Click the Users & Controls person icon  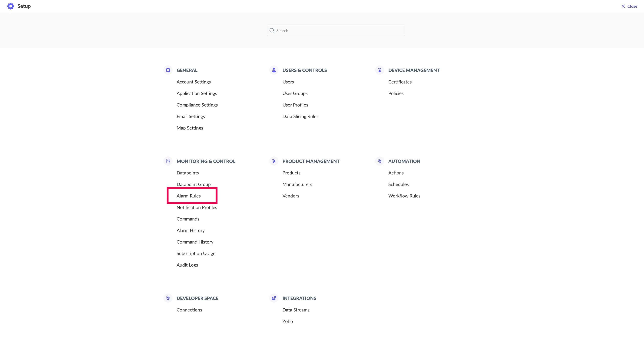pyautogui.click(x=274, y=70)
